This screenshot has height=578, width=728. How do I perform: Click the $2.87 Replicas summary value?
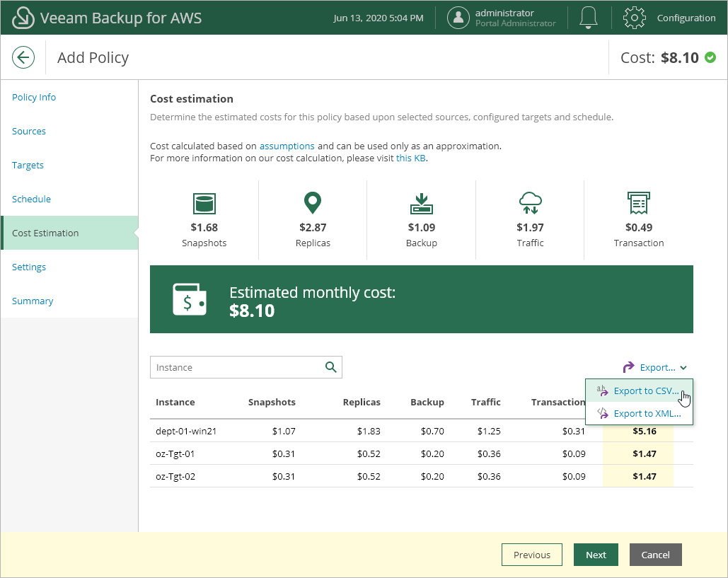pos(313,227)
